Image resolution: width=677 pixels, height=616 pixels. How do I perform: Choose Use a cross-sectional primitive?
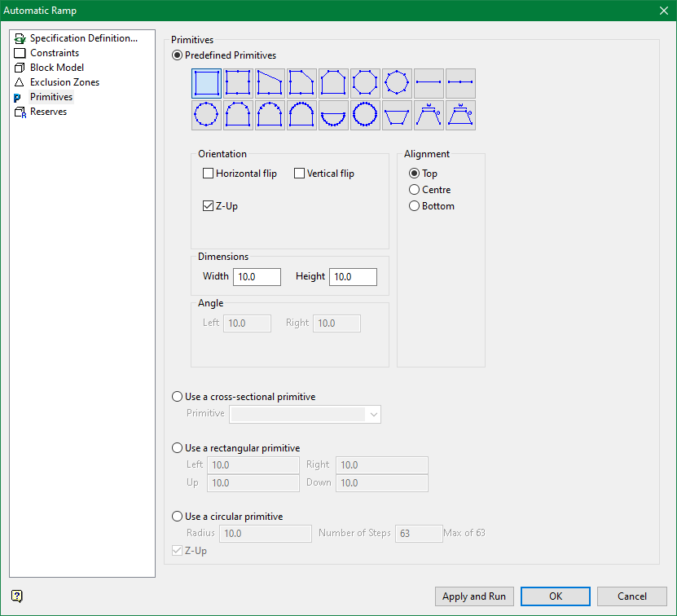tap(178, 397)
